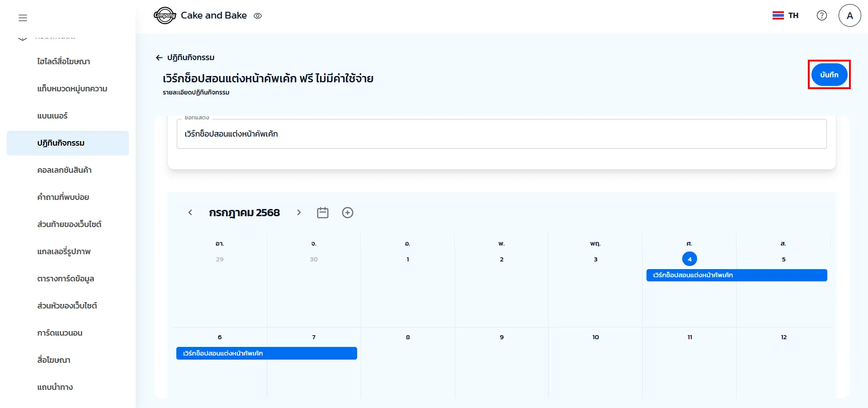This screenshot has width=868, height=408.
Task: Add new event with plus circle icon
Action: pyautogui.click(x=347, y=213)
